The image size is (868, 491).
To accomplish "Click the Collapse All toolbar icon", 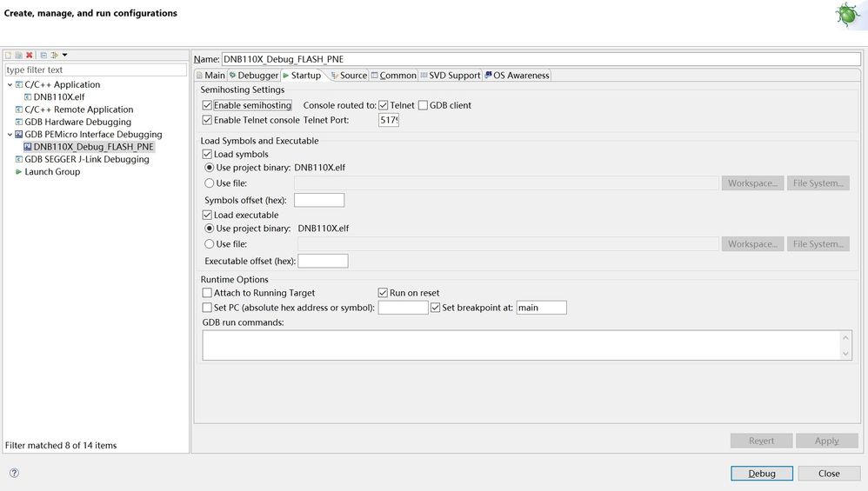I will (x=43, y=55).
